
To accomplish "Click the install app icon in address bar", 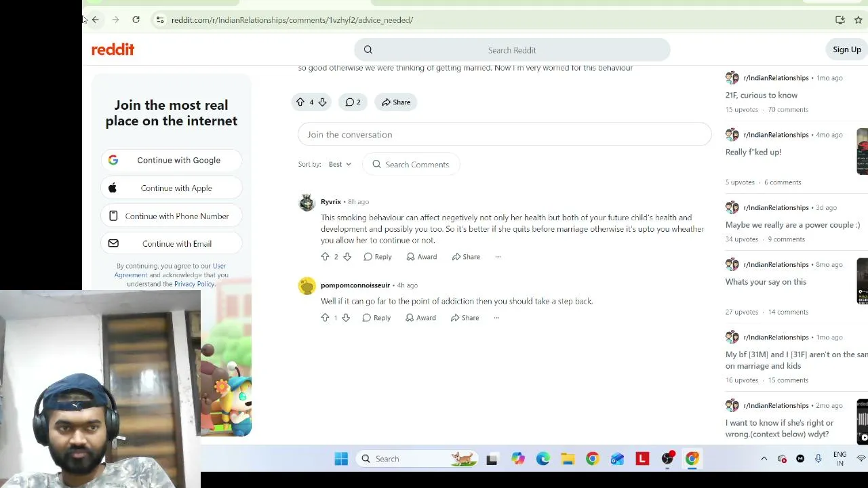I will pos(840,20).
